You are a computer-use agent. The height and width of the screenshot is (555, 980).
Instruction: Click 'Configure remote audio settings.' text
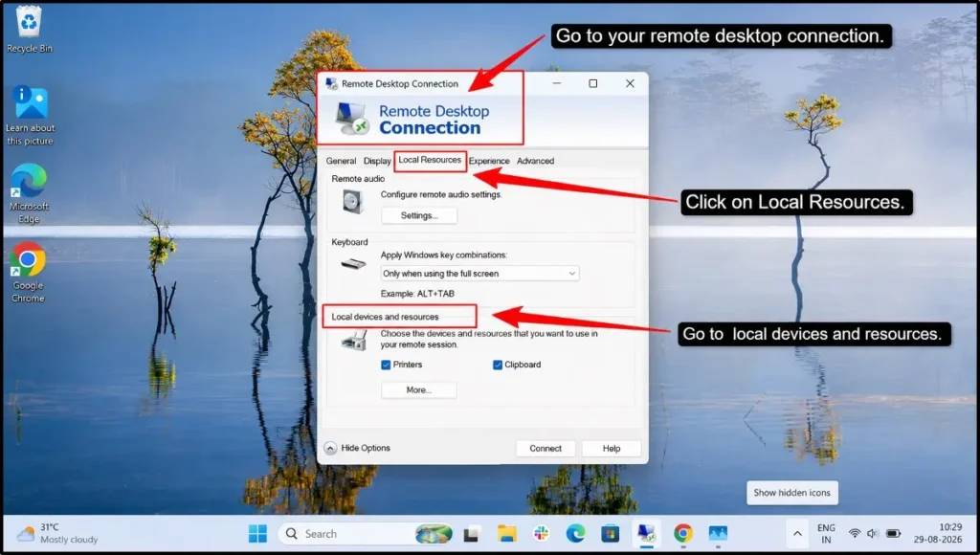[441, 194]
